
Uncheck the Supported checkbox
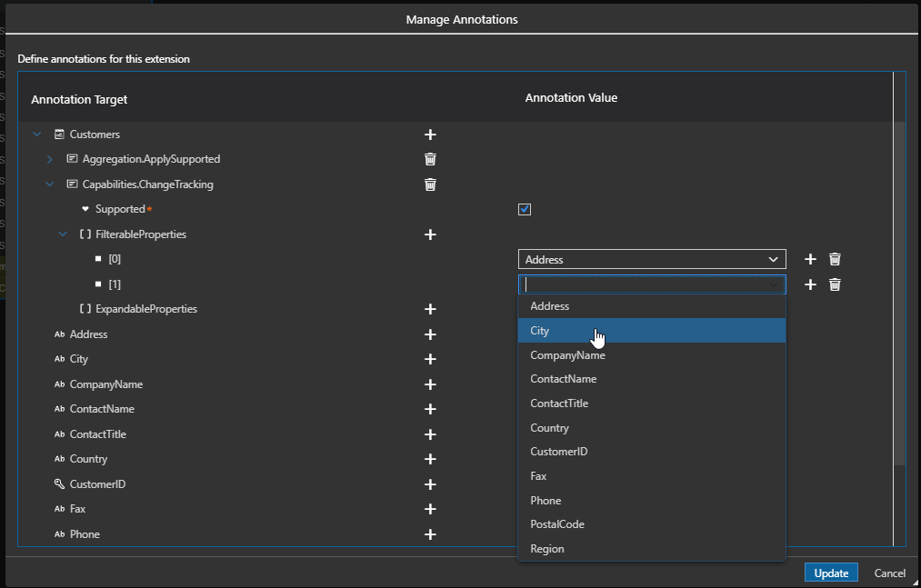[525, 209]
